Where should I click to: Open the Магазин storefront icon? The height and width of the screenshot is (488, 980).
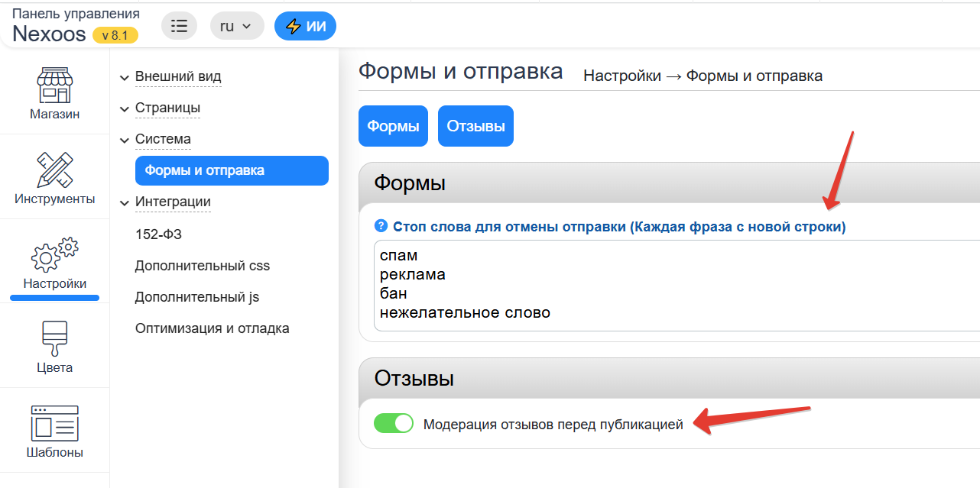click(x=54, y=86)
